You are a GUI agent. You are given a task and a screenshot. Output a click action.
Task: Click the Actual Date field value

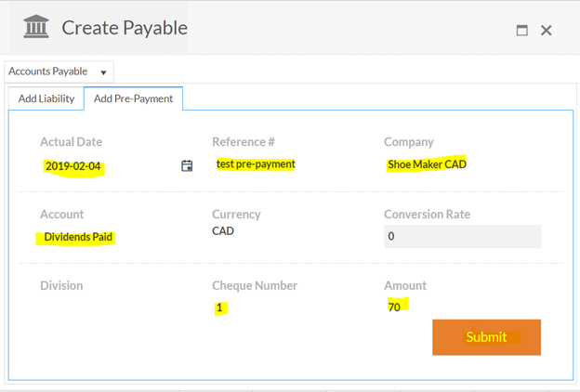72,167
